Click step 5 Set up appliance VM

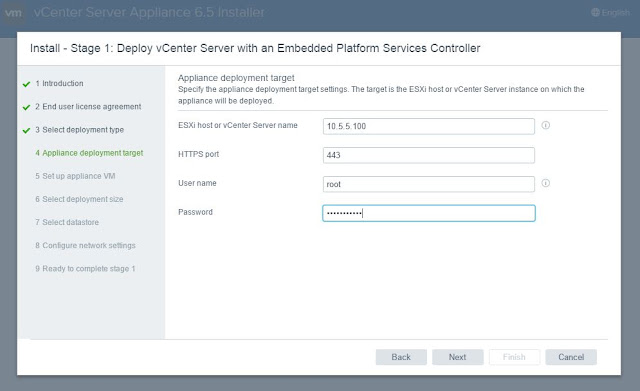pos(75,176)
